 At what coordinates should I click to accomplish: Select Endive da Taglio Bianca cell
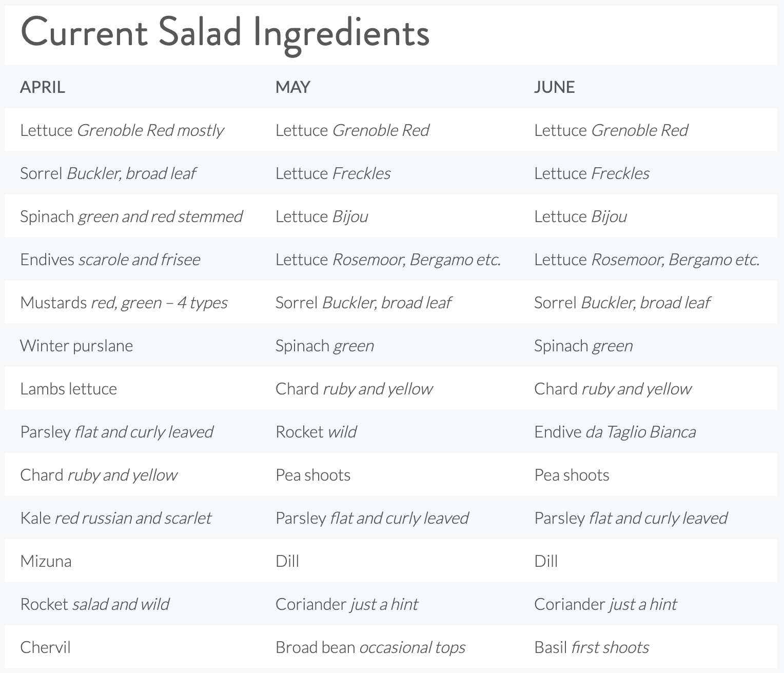(615, 432)
